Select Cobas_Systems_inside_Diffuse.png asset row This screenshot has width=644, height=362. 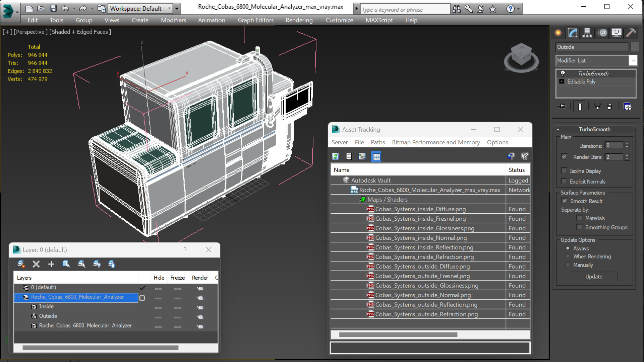(430, 209)
